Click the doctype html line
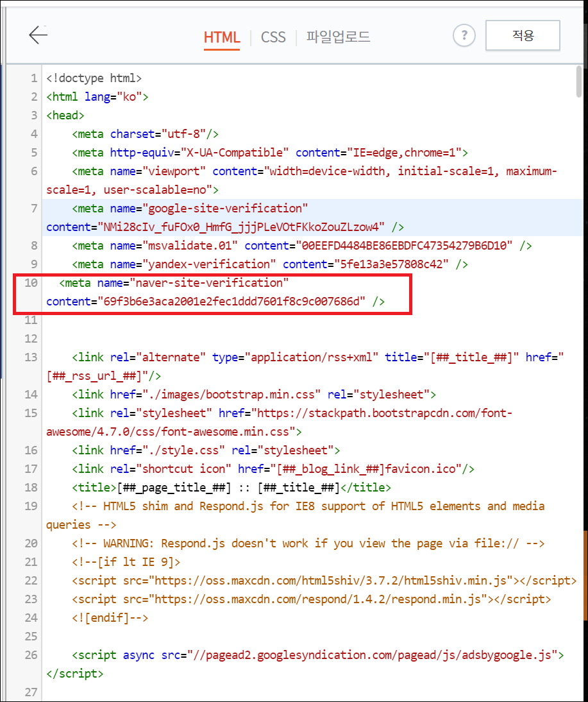The image size is (588, 702). (x=94, y=78)
